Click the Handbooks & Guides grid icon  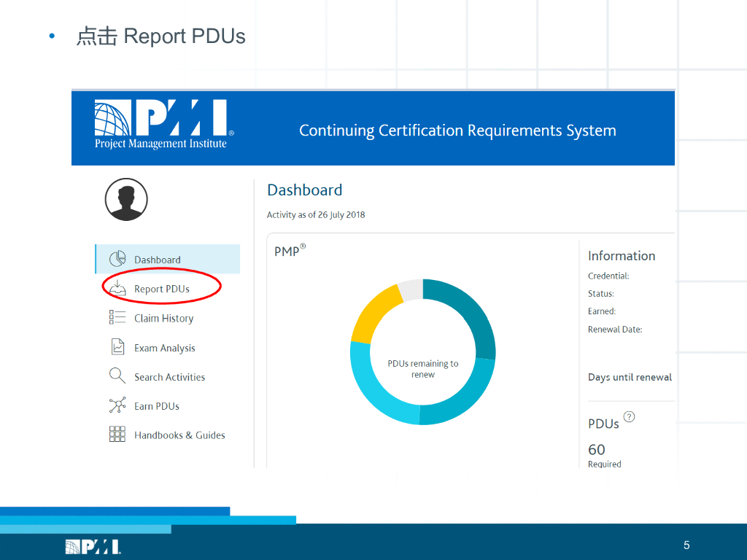point(117,435)
